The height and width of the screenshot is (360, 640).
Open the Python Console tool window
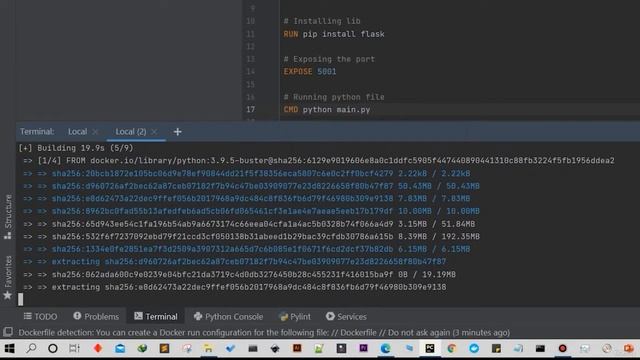[x=228, y=316]
